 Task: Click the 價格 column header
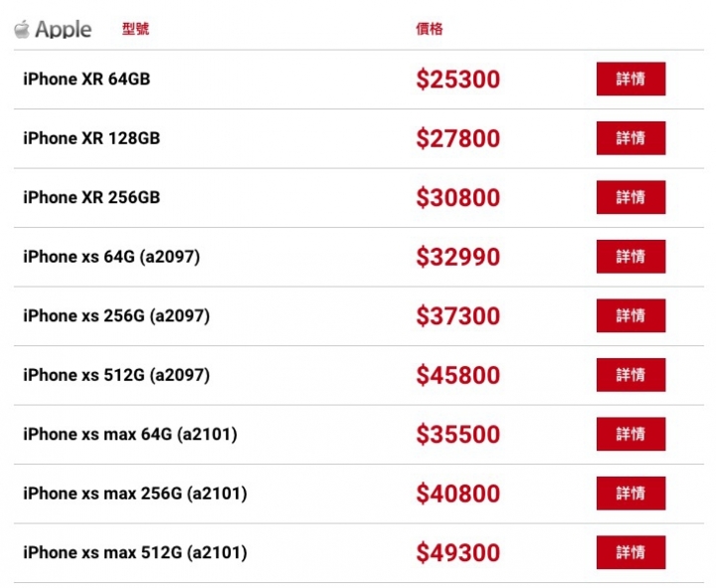click(x=430, y=29)
